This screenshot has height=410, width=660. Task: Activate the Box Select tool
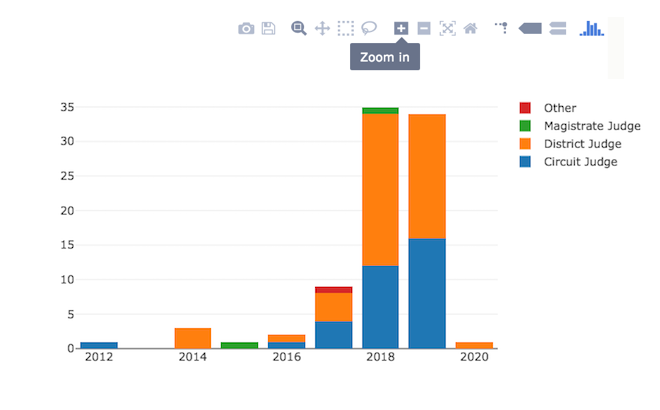tap(346, 29)
